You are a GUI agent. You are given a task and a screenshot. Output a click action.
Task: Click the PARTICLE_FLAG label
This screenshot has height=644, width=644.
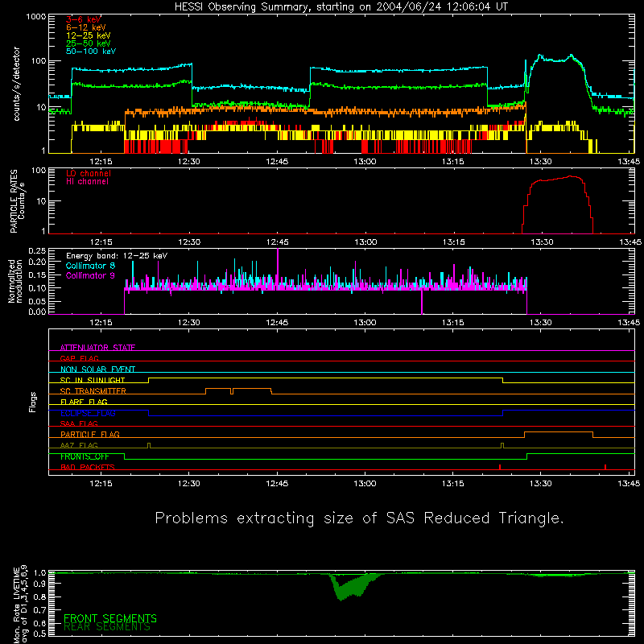[90, 434]
